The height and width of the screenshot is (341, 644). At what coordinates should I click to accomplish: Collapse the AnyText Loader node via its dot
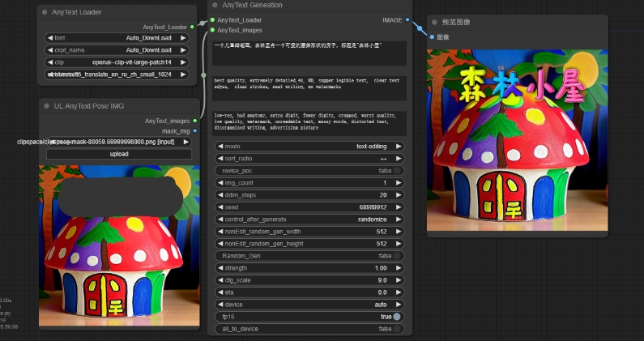click(x=45, y=13)
